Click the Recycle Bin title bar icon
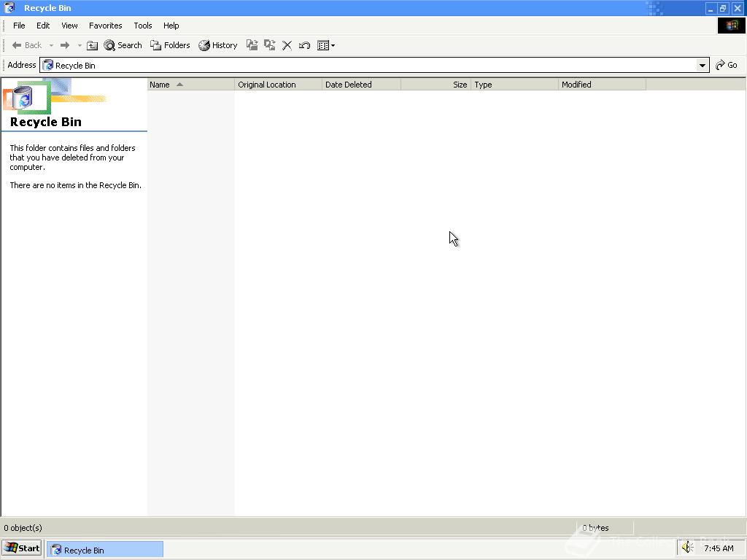Screen dimensions: 747x560 tap(9, 7)
